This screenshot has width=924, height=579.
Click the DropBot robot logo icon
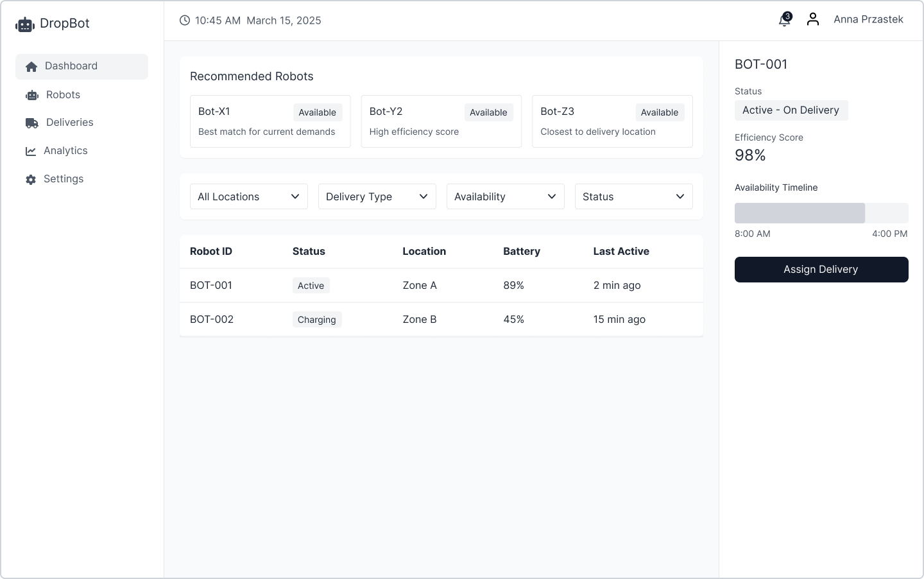pos(25,24)
